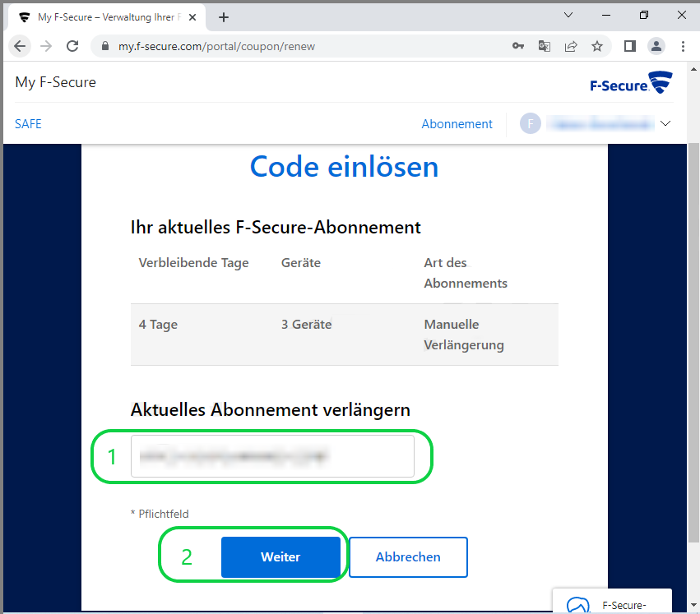Click the Weiter button

280,557
